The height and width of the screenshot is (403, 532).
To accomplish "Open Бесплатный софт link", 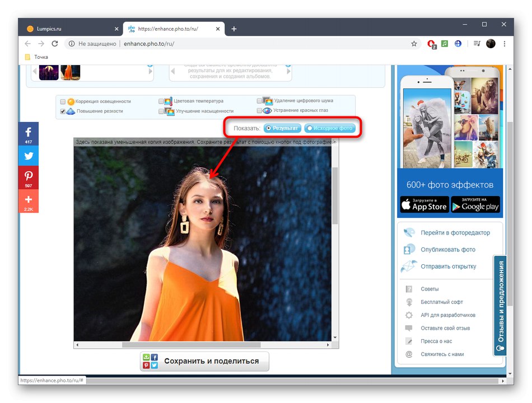I will [442, 302].
